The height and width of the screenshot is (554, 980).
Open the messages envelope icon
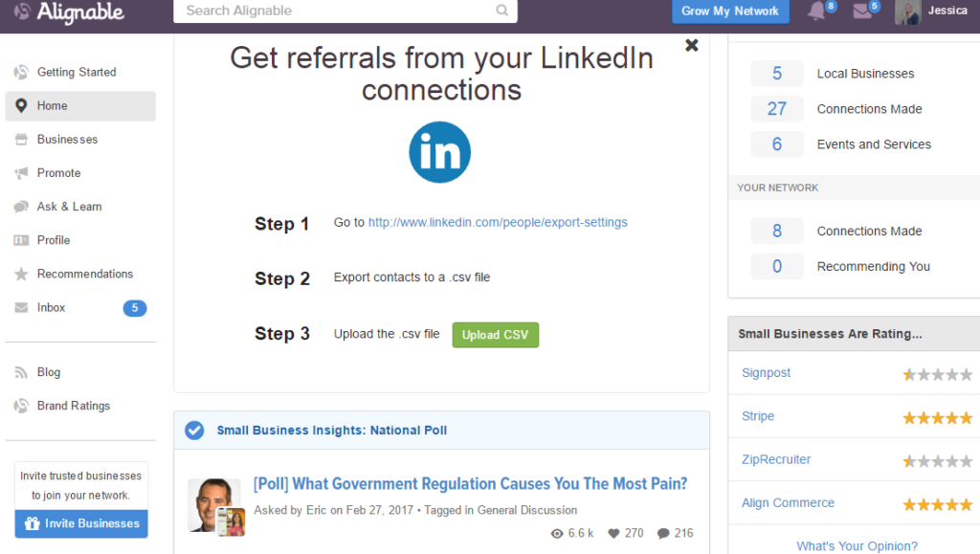click(x=862, y=11)
